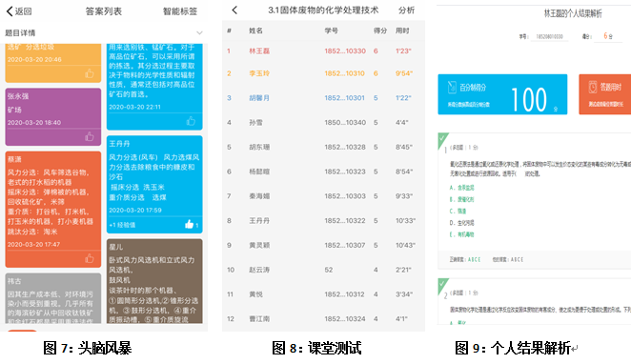The width and height of the screenshot is (631, 364).
Task: Click student ID 1852...10303 in row 7
Action: 345,196
